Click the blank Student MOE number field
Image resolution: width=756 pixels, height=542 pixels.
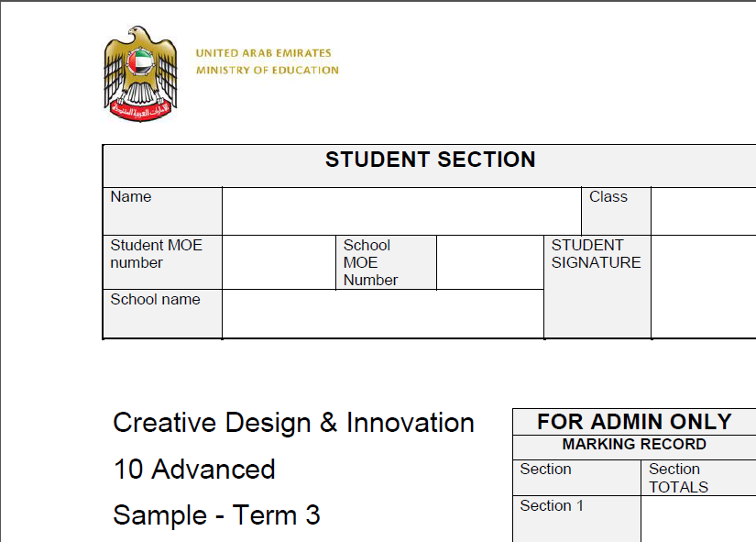click(x=279, y=262)
